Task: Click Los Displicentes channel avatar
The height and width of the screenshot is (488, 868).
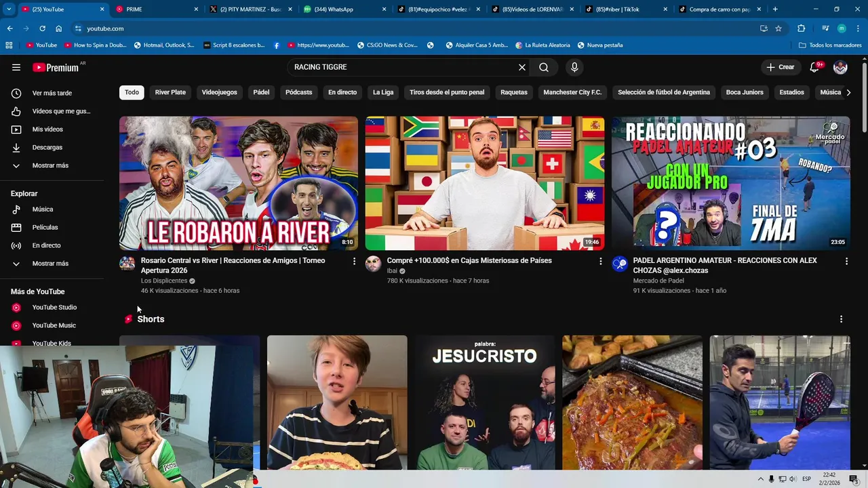Action: coord(127,264)
